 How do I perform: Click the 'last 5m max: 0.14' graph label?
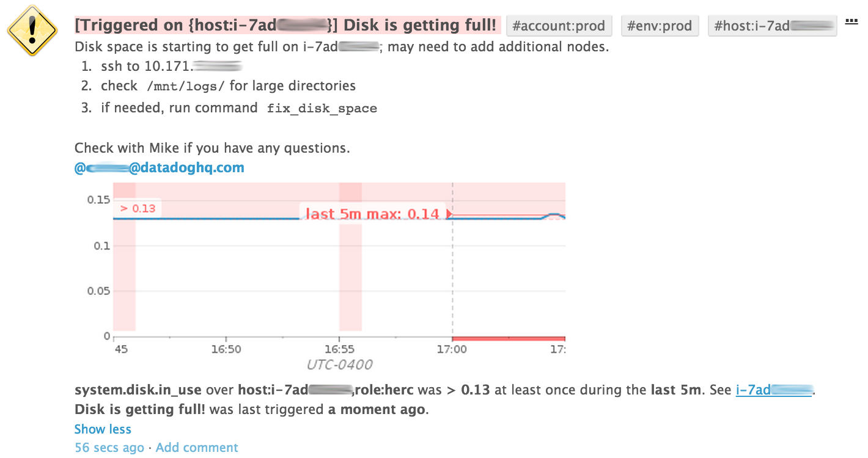372,214
